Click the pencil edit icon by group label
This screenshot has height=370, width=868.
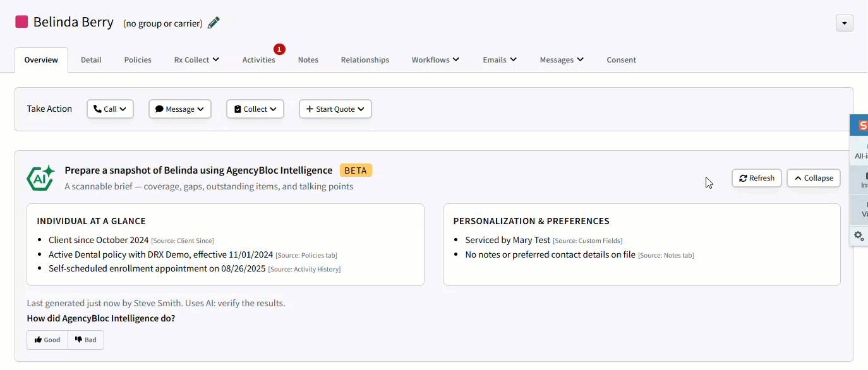[x=214, y=23]
